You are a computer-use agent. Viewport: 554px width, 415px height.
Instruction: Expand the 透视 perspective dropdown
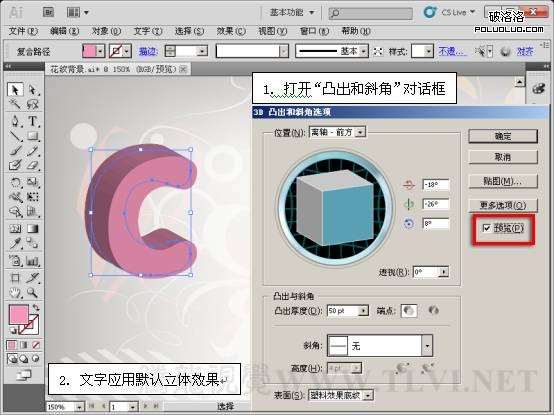tap(444, 272)
